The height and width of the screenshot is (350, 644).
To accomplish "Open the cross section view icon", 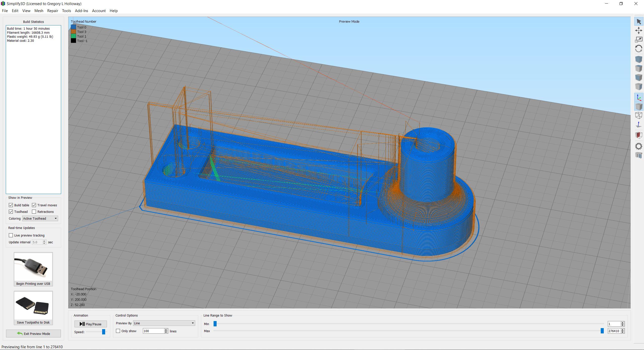I will (x=638, y=135).
